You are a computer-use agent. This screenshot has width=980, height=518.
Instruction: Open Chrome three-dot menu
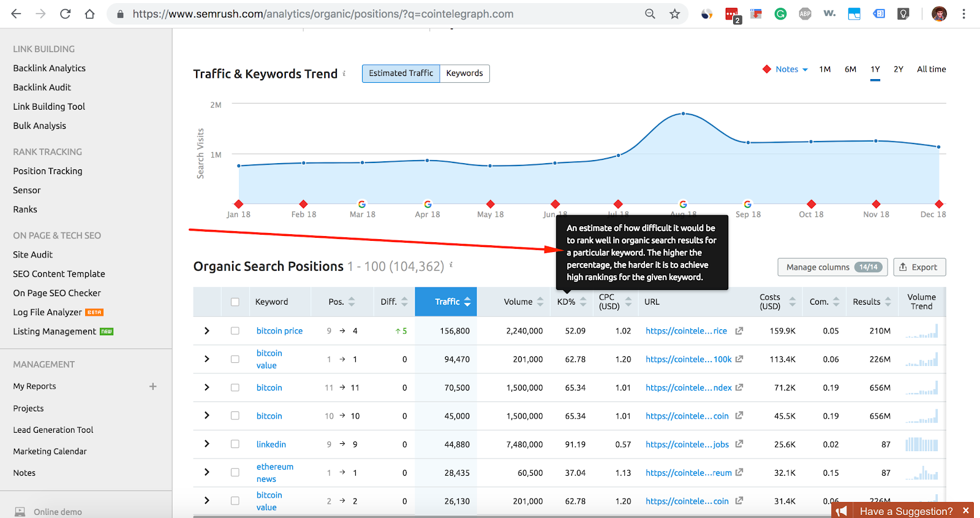coord(963,13)
